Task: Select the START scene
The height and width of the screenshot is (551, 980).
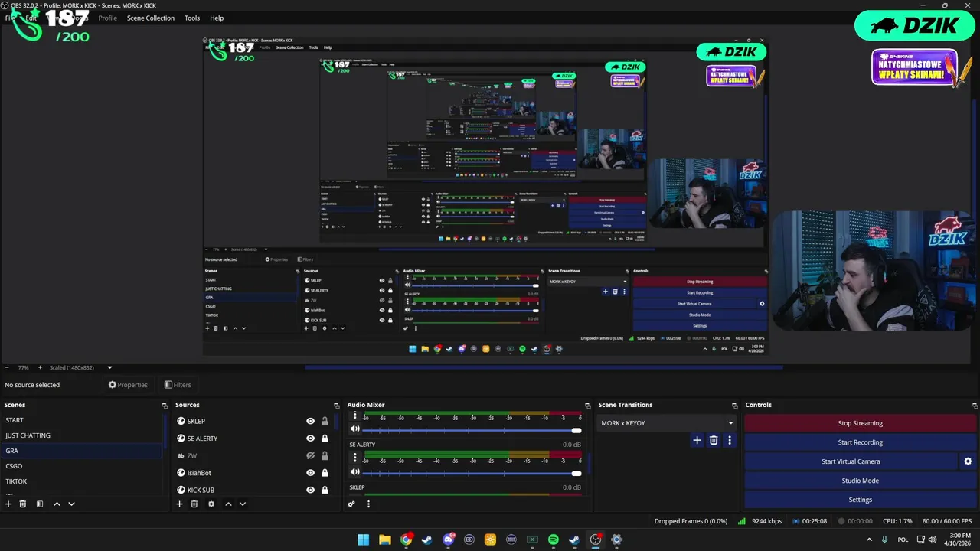Action: (82, 420)
